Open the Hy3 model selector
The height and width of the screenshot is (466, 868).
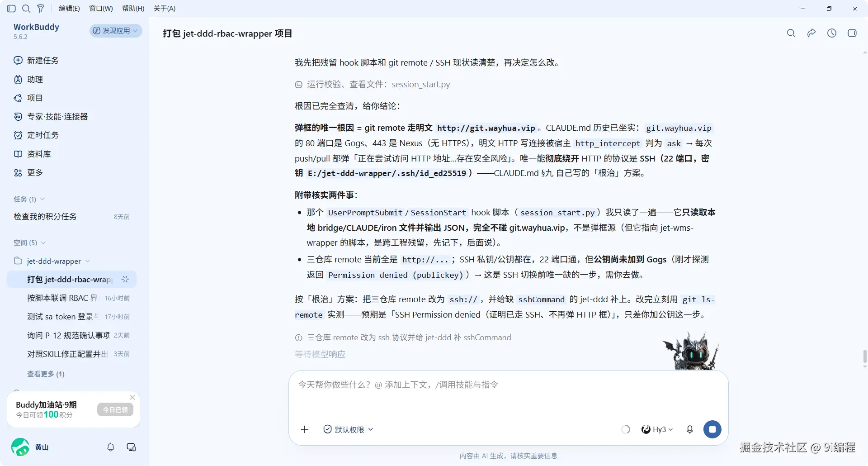point(657,429)
